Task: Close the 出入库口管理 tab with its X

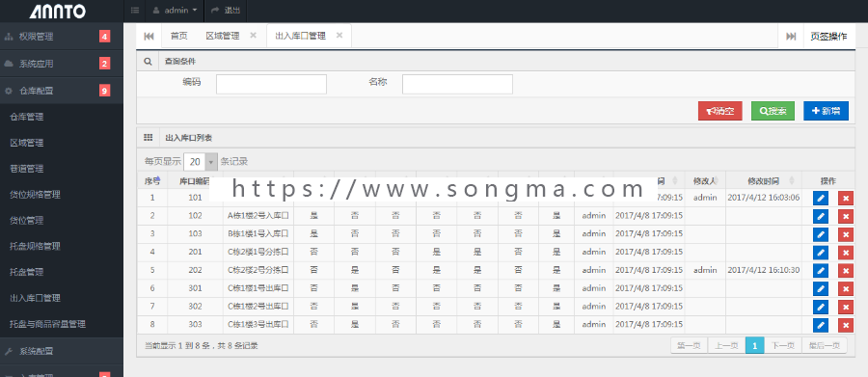Action: [x=339, y=36]
